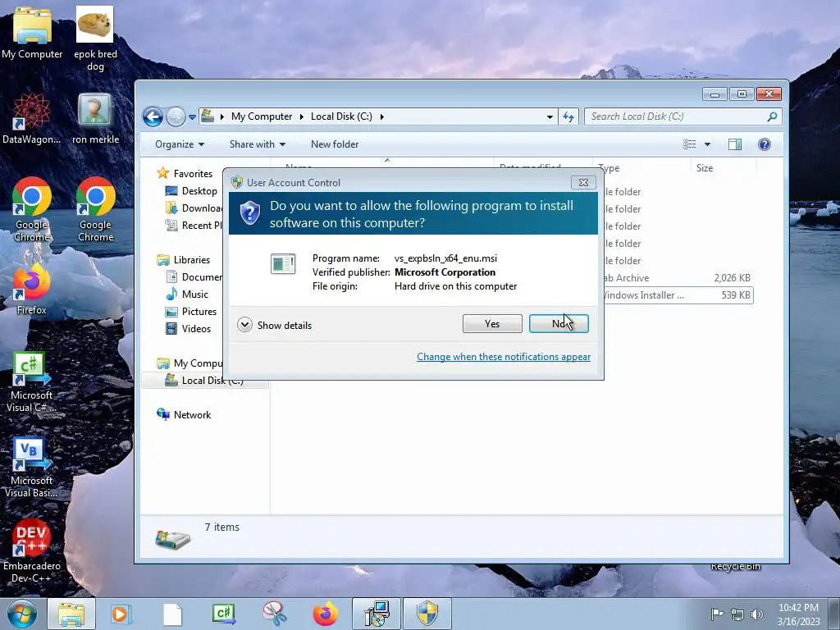Open My Computer desktop icon

tap(32, 34)
